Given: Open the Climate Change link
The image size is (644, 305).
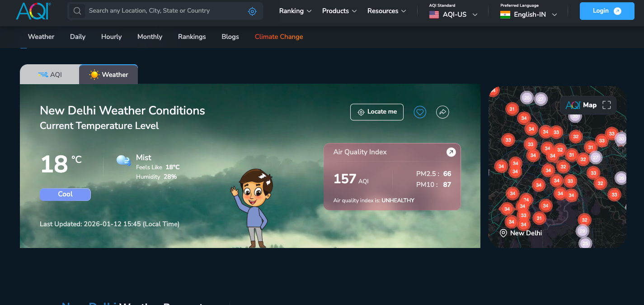Looking at the screenshot, I should coord(279,37).
